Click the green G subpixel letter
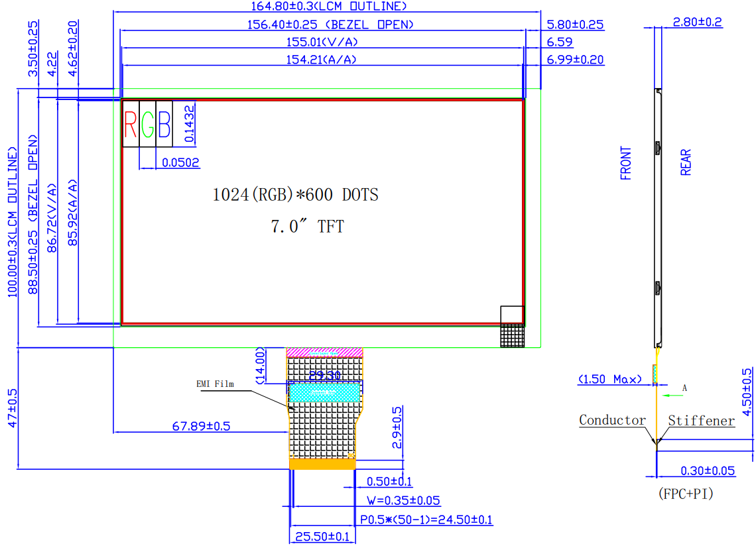Screen dimensions: 756x546 coord(148,124)
